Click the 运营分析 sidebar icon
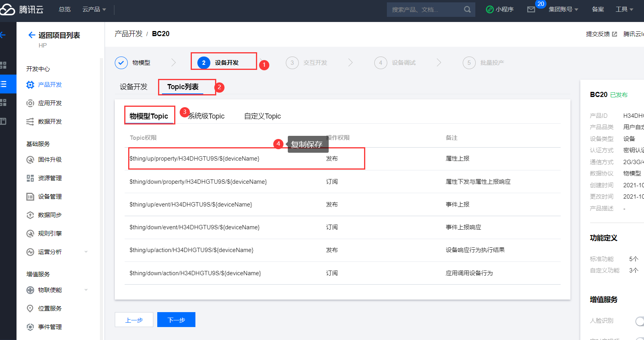This screenshot has height=340, width=644. tap(30, 252)
